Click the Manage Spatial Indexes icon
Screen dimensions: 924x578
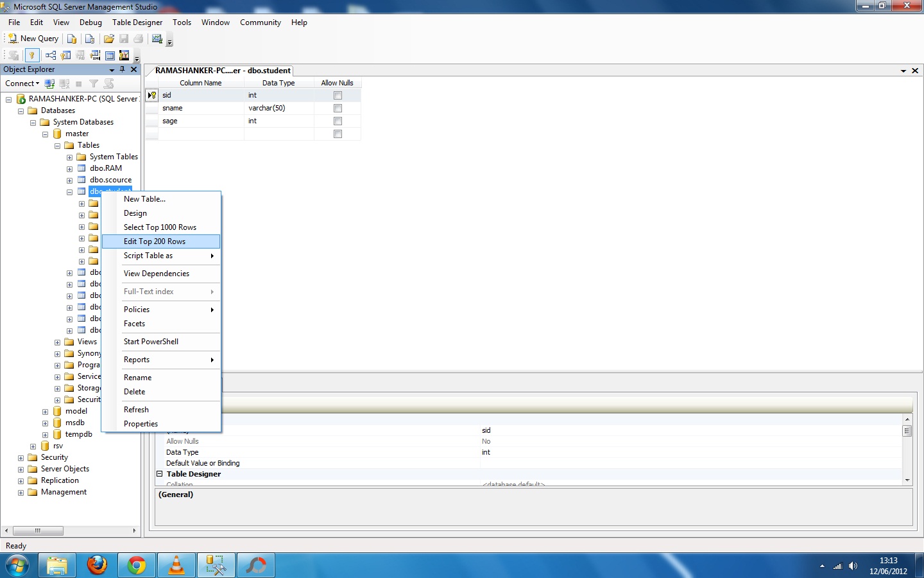coord(124,55)
